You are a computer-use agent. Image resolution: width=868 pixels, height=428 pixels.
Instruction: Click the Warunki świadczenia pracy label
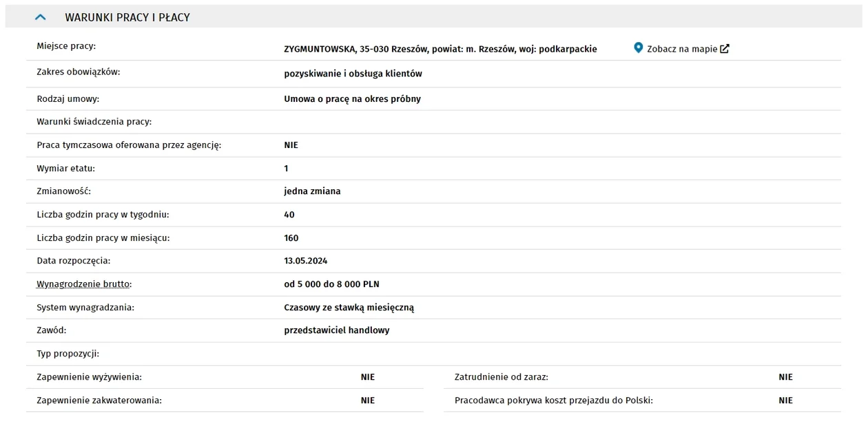click(x=94, y=122)
